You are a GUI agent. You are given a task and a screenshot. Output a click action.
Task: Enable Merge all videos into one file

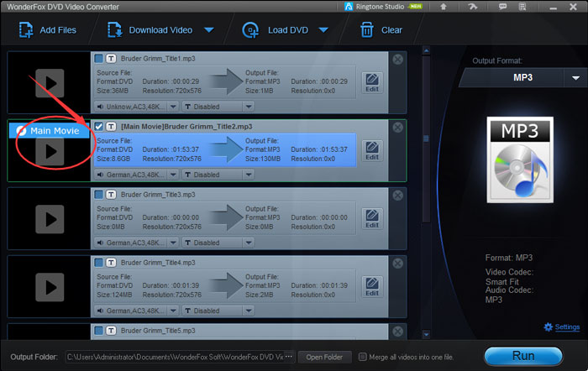(362, 357)
